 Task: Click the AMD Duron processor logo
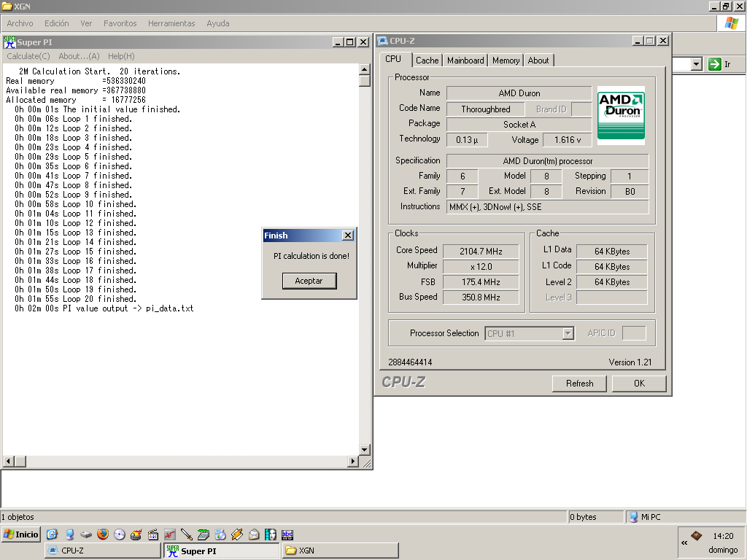[621, 115]
